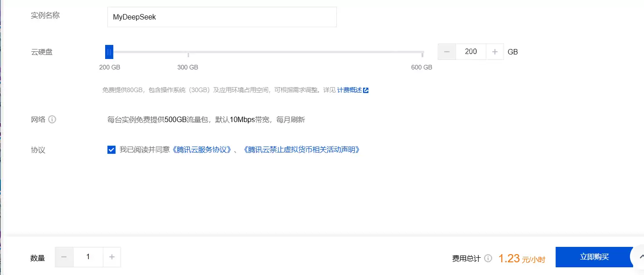This screenshot has width=644, height=275.
Task: Click the disk size slider handle
Action: (109, 51)
